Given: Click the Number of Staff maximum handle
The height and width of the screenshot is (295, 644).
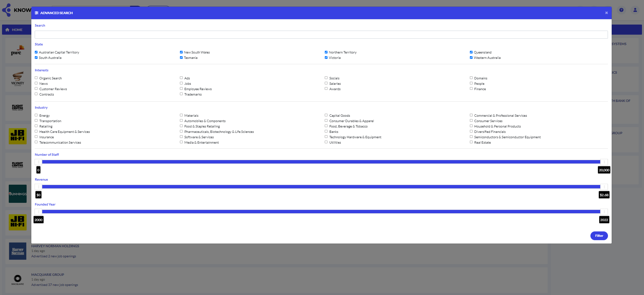Looking at the screenshot, I should click(604, 162).
